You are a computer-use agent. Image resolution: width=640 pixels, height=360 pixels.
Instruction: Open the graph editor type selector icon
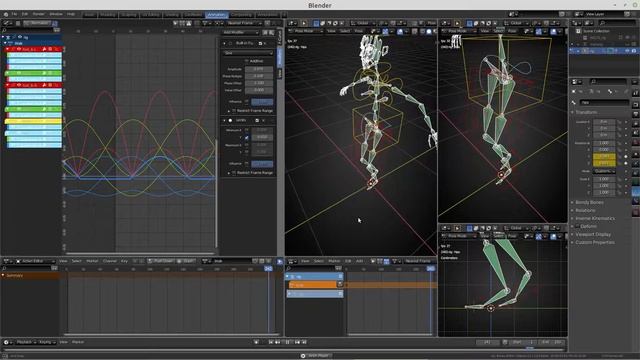coord(7,23)
